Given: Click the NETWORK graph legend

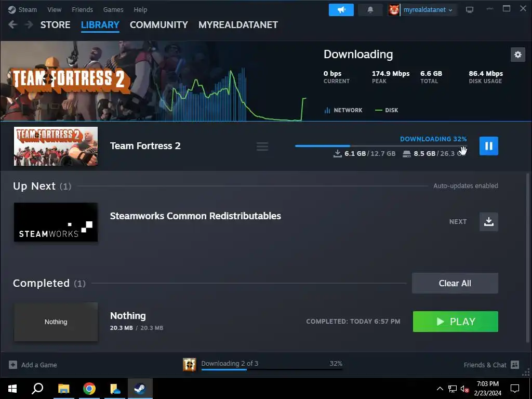Looking at the screenshot, I should click(343, 110).
